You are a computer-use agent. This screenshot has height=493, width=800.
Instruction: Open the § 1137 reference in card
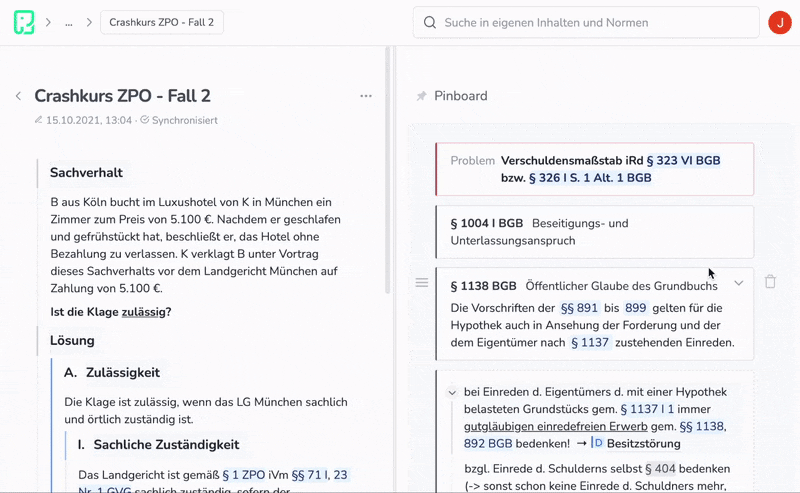(x=590, y=342)
